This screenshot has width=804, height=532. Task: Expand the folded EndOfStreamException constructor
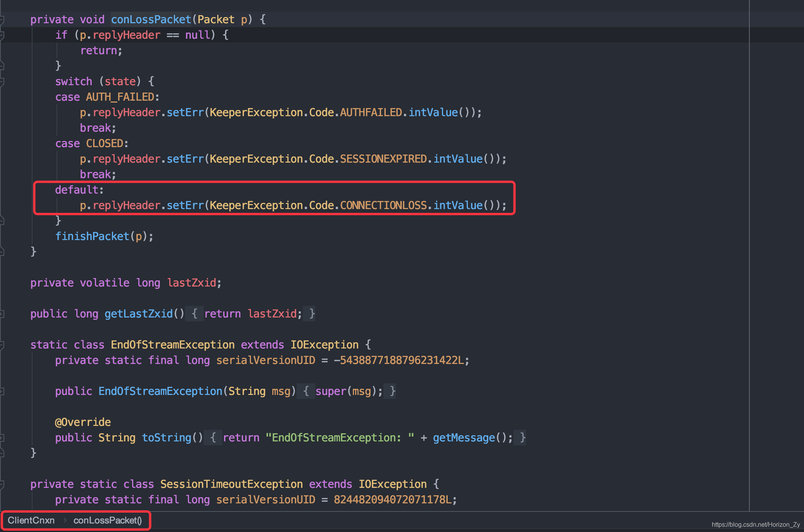point(2,391)
